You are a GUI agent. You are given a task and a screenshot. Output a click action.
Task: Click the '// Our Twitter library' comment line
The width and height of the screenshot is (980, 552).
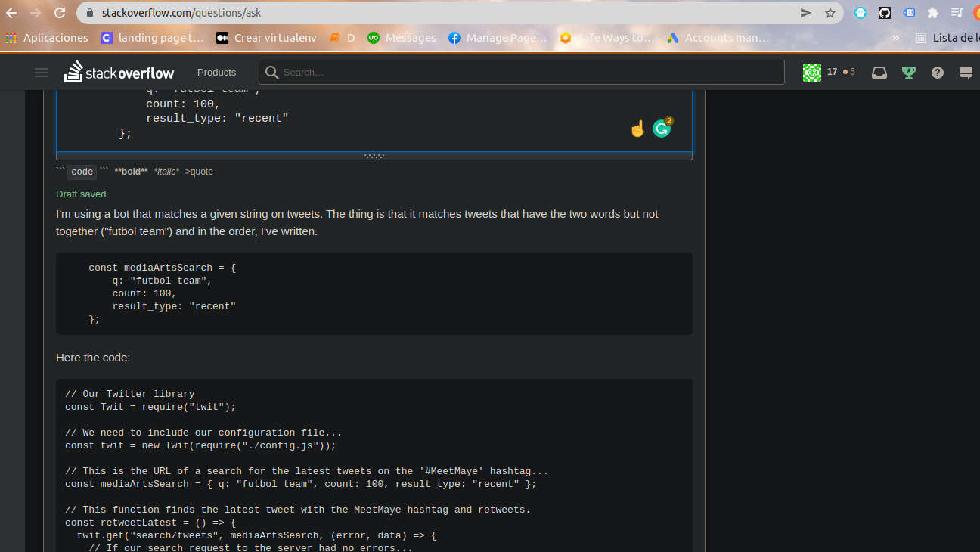point(130,394)
